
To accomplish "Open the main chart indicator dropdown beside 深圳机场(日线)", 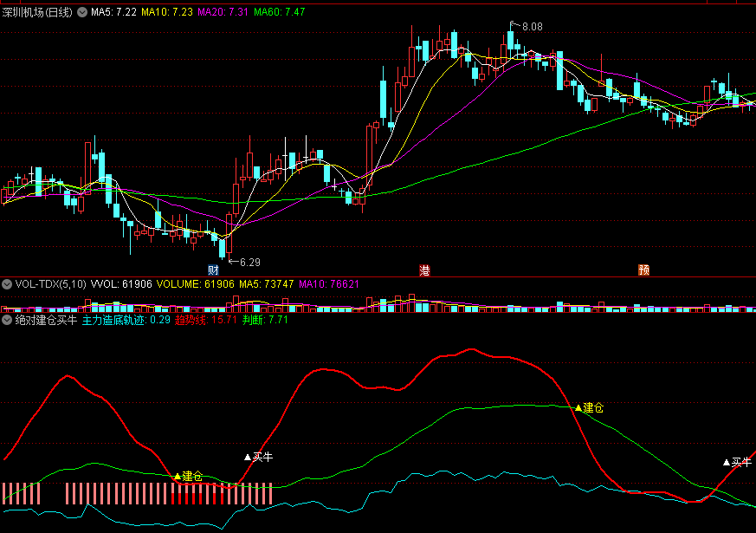I will (x=82, y=12).
